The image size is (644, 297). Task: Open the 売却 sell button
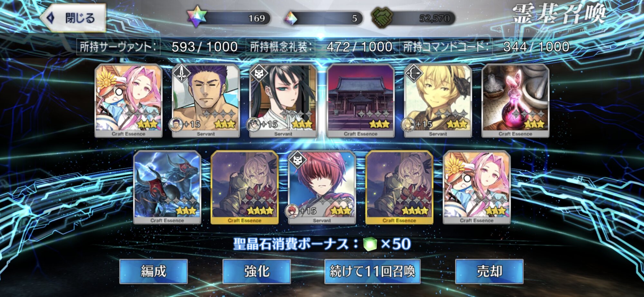tap(489, 271)
